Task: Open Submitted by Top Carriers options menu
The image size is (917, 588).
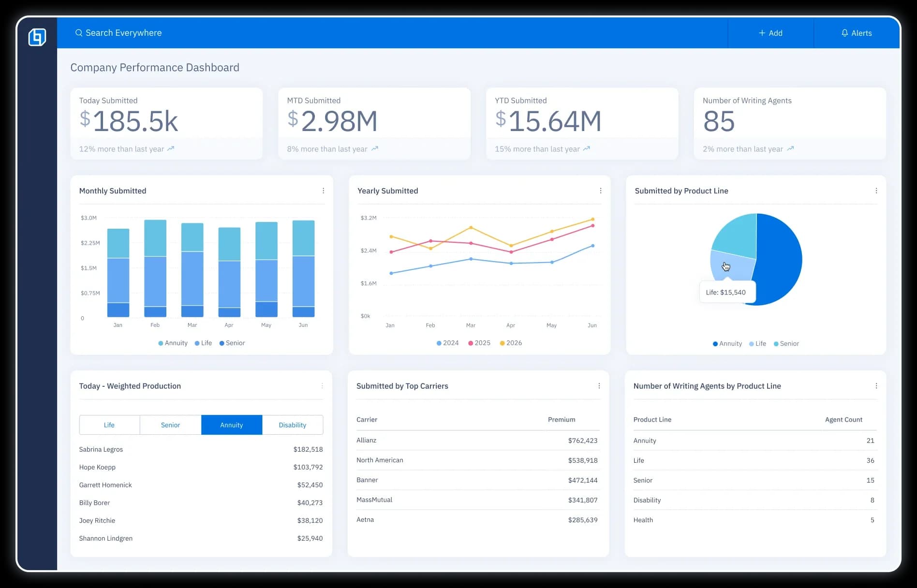Action: 599,386
